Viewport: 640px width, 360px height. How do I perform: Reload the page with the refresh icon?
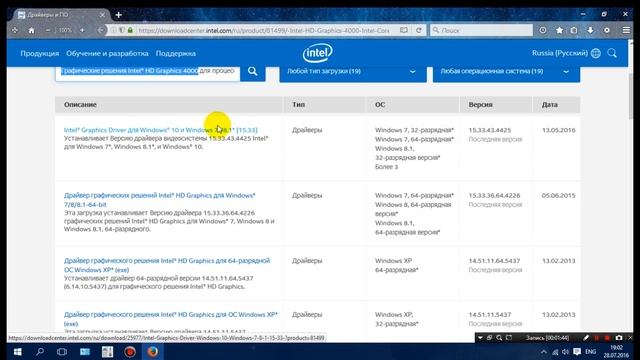coord(419,30)
